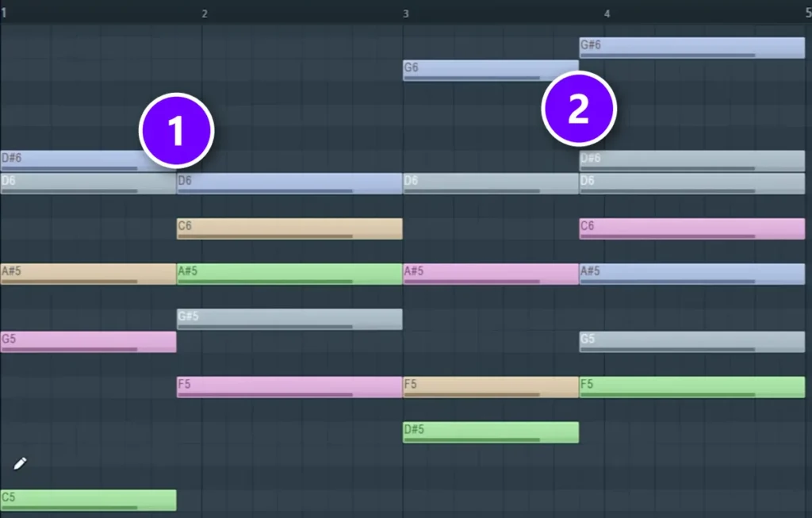Select the pink C6 note
The height and width of the screenshot is (518, 812).
pyautogui.click(x=691, y=229)
